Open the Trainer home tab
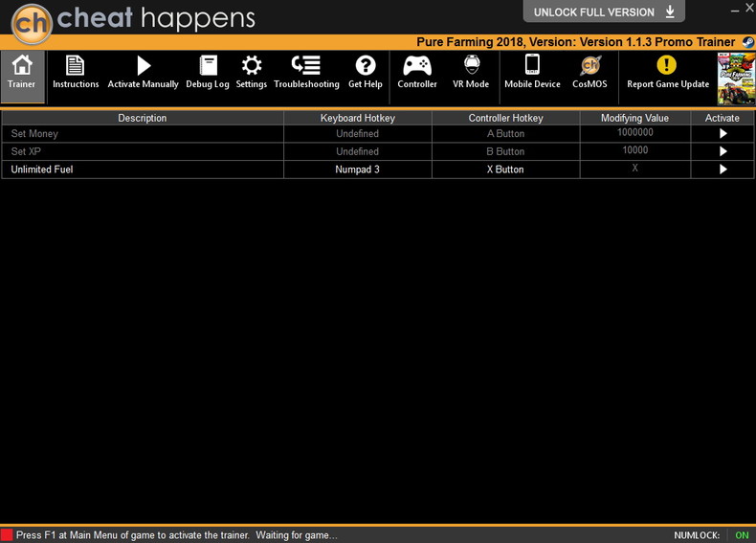The width and height of the screenshot is (756, 543). tap(22, 77)
